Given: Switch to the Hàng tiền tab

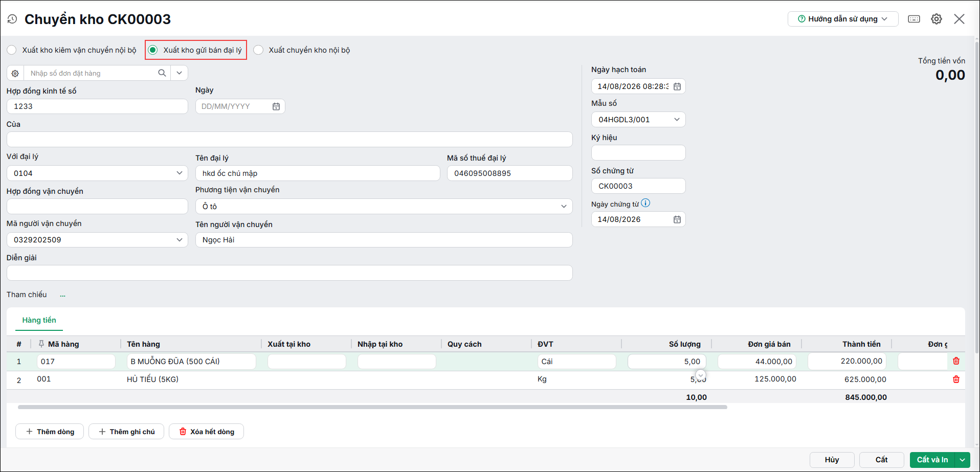Looking at the screenshot, I should coord(39,320).
